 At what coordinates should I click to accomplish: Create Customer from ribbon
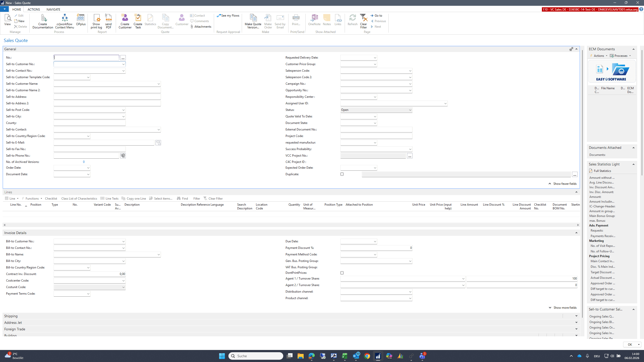[125, 21]
